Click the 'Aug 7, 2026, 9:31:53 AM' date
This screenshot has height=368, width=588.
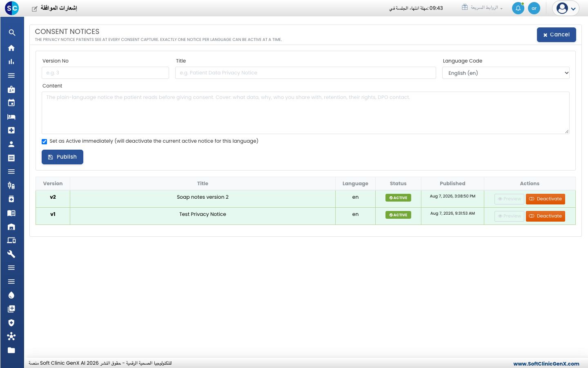click(x=452, y=213)
